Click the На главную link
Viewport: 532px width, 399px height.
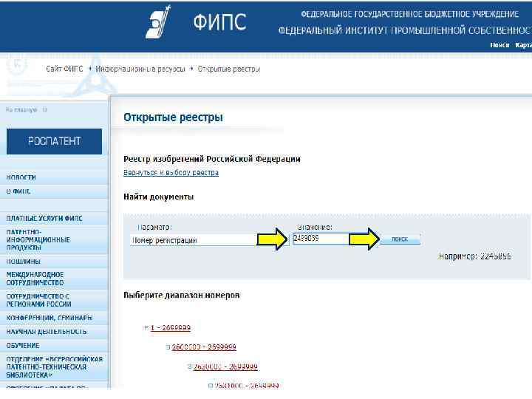click(x=21, y=109)
